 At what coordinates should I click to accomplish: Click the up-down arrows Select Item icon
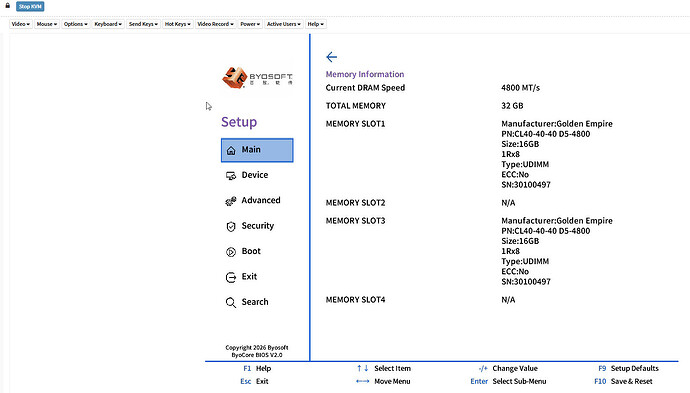[363, 368]
